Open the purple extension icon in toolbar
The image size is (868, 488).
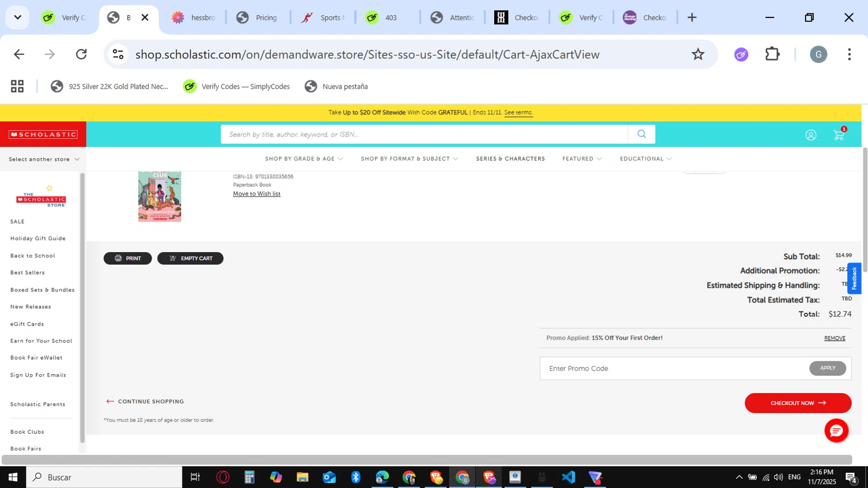coord(741,54)
